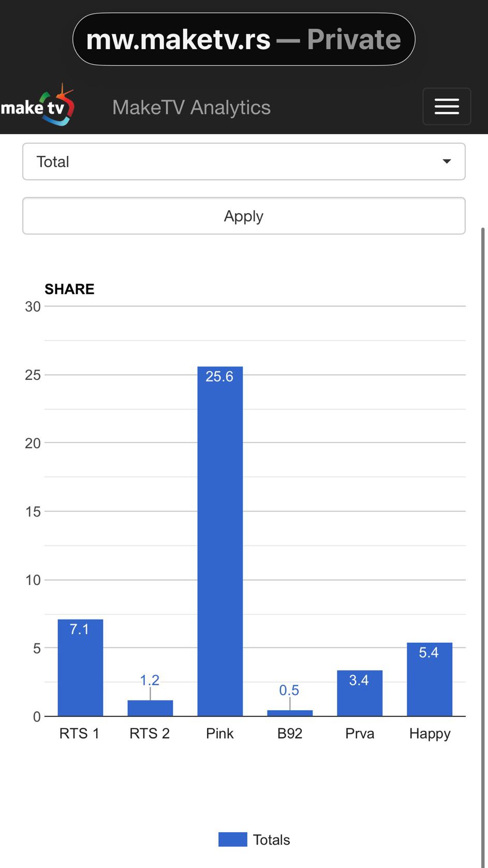Click the 0.5 value annotation
The image size is (488, 868).
pyautogui.click(x=289, y=690)
